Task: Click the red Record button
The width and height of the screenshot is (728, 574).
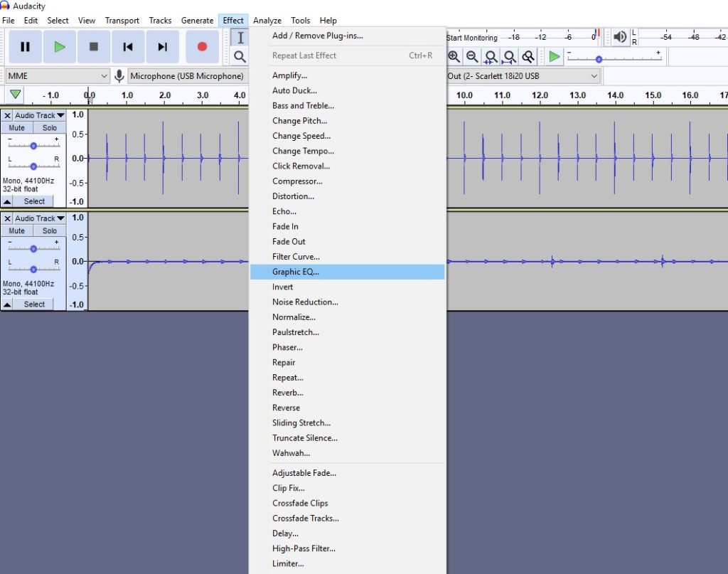Action: [202, 46]
